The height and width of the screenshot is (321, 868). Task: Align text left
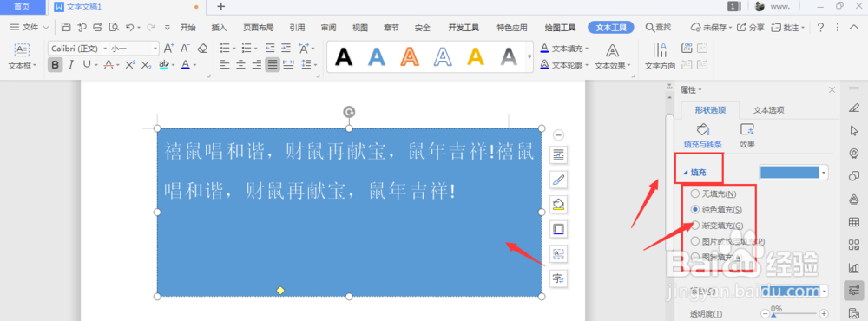click(x=224, y=65)
